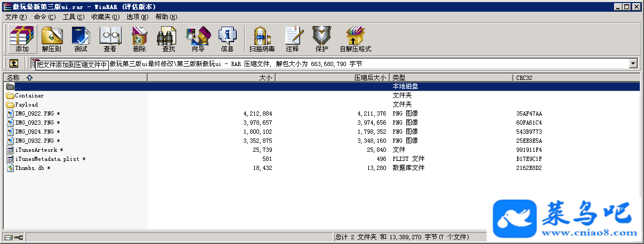Click the Container folder icon
The image size is (644, 244).
coord(10,96)
